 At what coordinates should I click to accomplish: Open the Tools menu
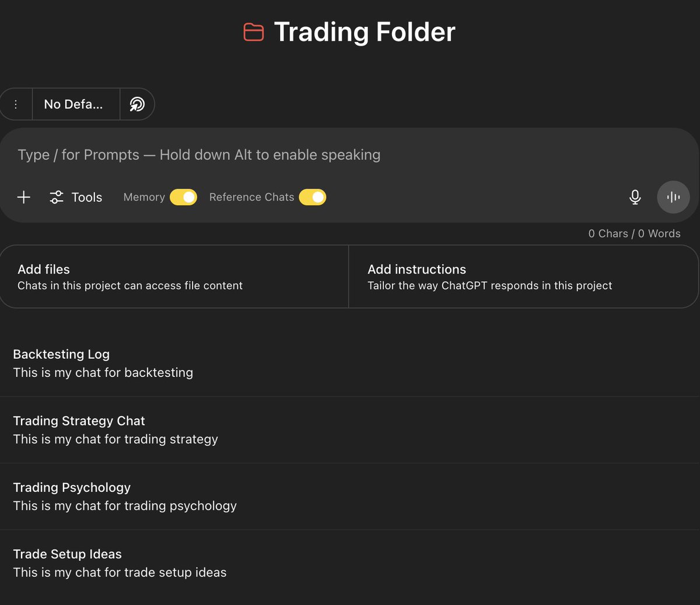click(76, 197)
